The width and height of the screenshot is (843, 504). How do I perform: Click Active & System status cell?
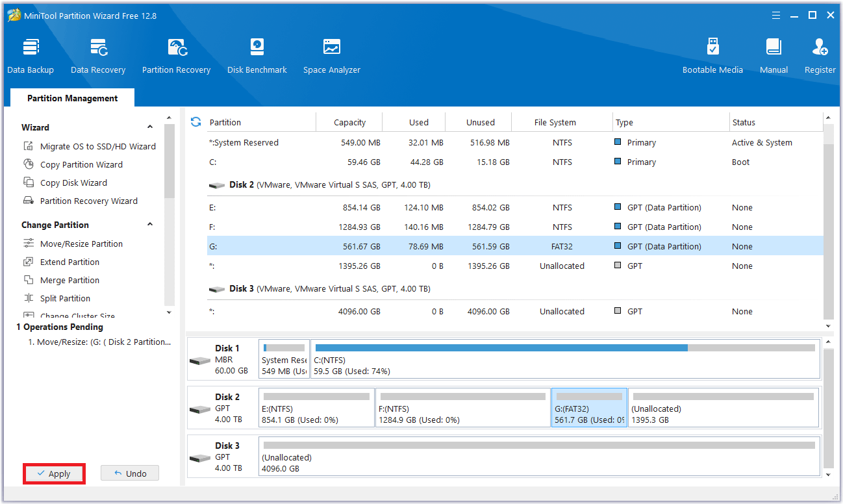click(762, 142)
